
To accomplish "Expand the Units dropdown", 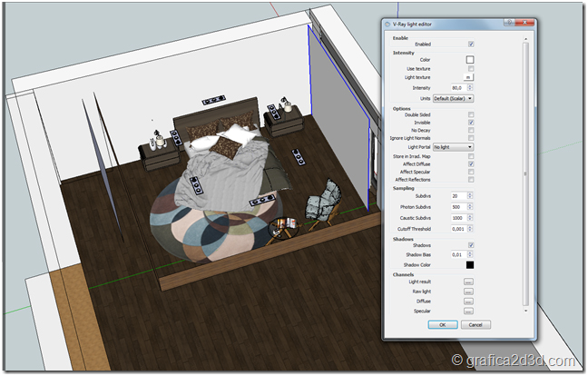I will [x=454, y=98].
